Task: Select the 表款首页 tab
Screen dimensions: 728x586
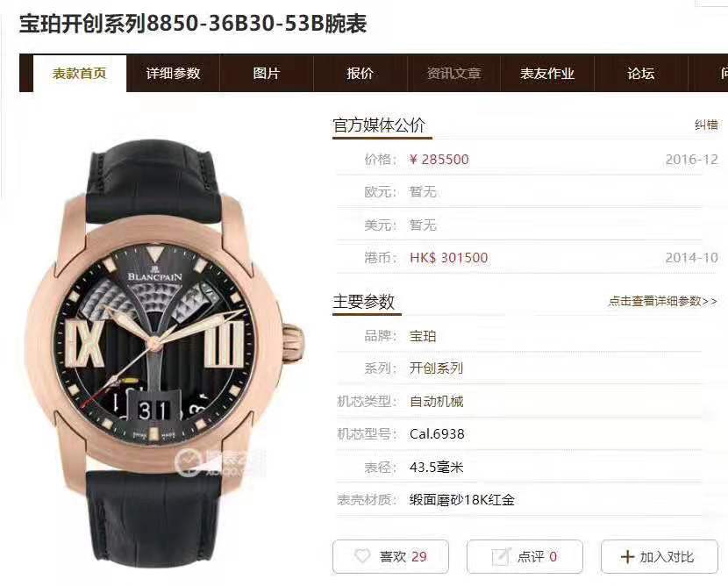Action: (80, 73)
